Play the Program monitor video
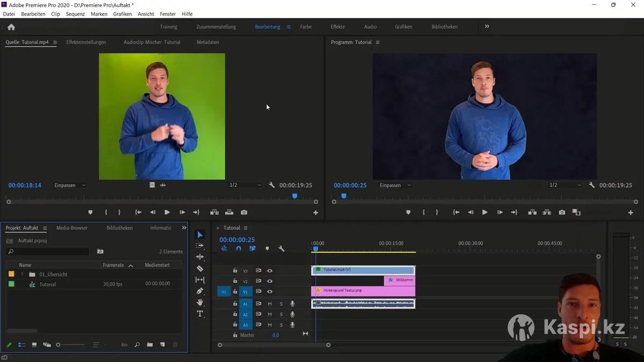 pyautogui.click(x=485, y=212)
